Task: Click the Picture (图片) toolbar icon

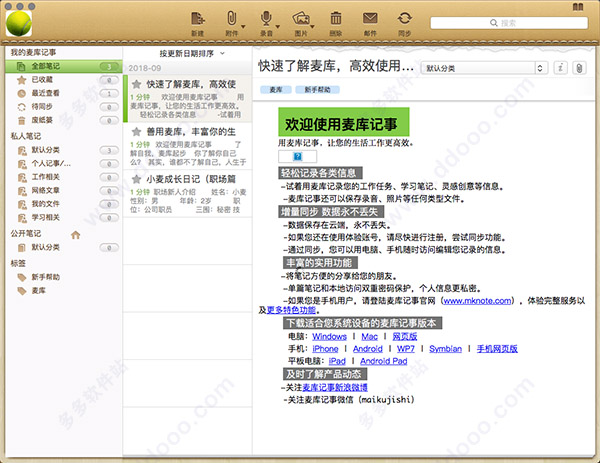Action: click(x=301, y=18)
